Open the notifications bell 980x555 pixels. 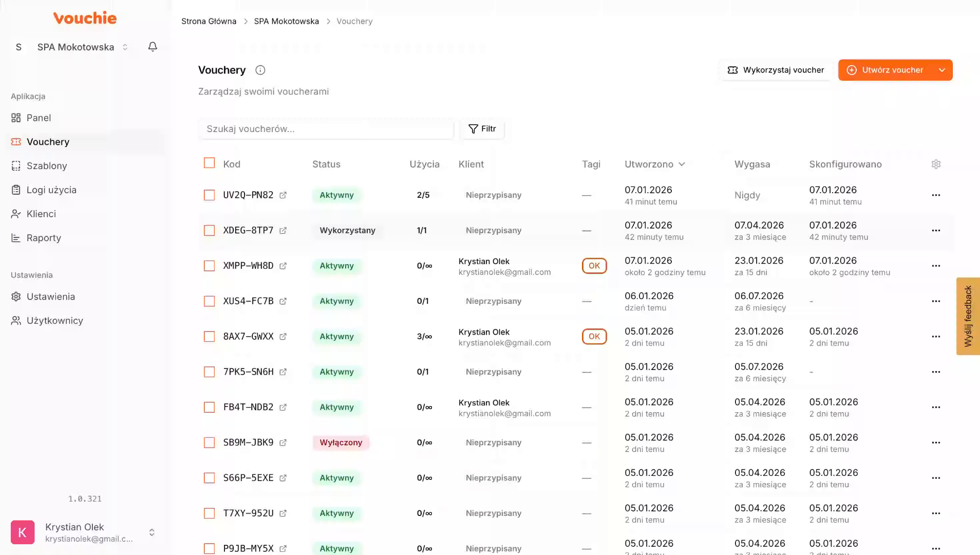click(x=153, y=47)
